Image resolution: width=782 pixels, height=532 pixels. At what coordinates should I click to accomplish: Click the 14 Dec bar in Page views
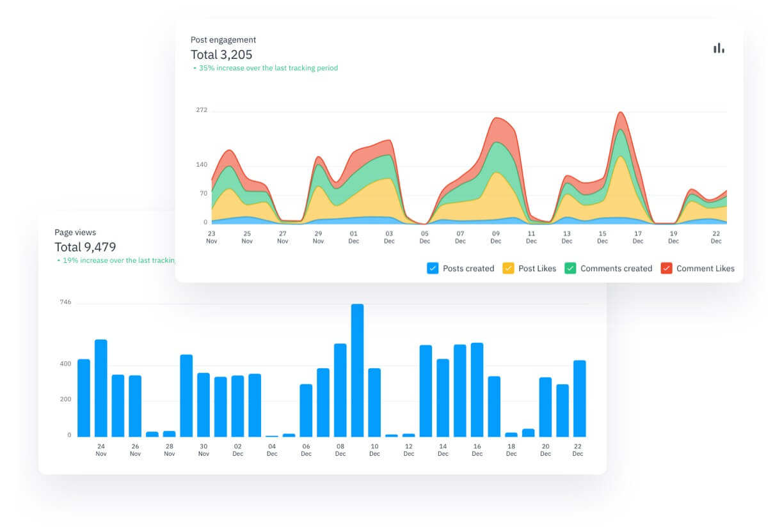point(442,398)
